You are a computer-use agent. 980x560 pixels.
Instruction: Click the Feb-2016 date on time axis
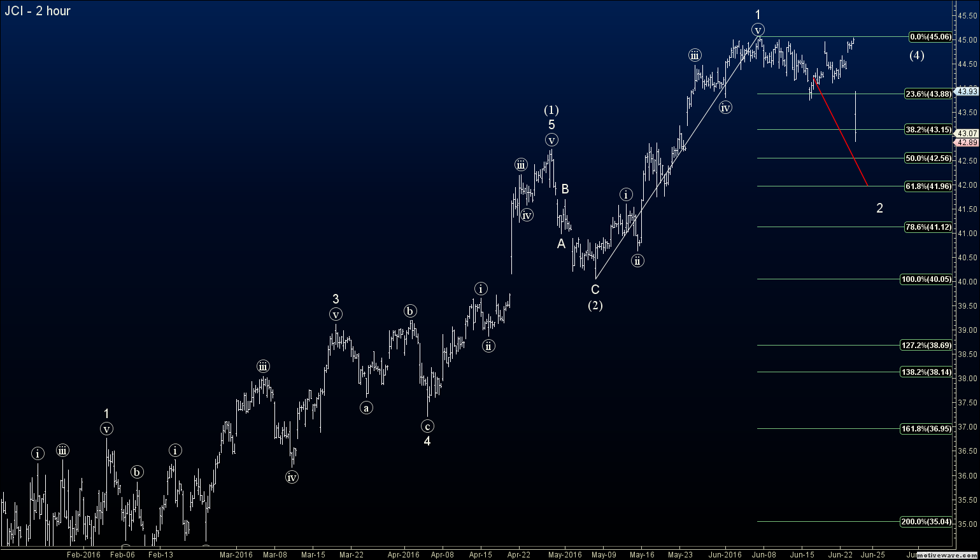(84, 554)
